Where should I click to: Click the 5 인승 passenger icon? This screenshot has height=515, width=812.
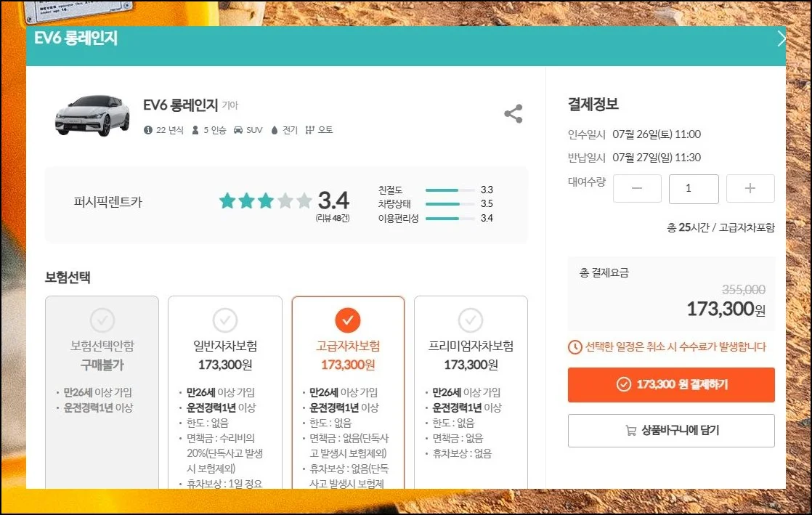(x=195, y=130)
